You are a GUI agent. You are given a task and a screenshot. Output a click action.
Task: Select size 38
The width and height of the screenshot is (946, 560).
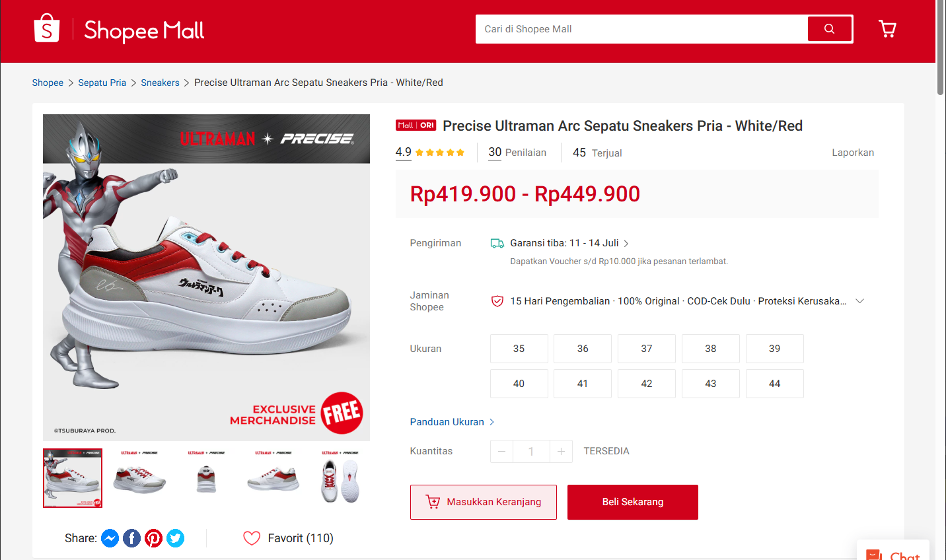tap(710, 349)
